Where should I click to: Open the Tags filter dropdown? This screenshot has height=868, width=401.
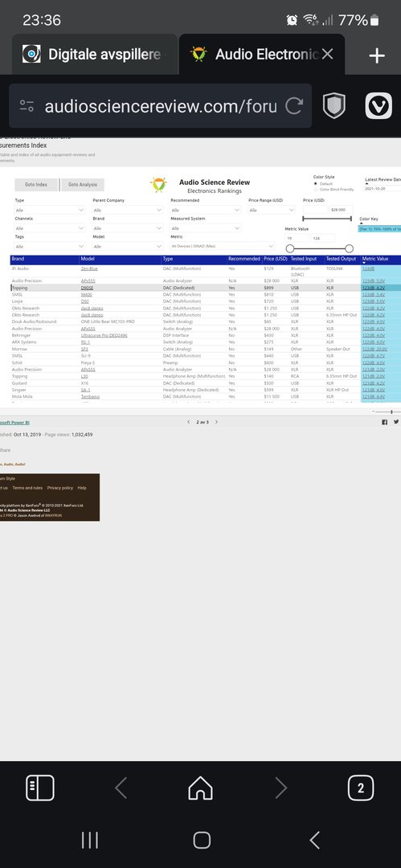50,247
